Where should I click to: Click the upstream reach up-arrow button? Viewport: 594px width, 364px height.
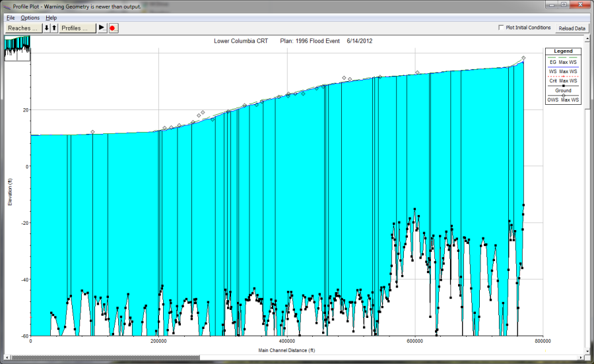(x=54, y=28)
